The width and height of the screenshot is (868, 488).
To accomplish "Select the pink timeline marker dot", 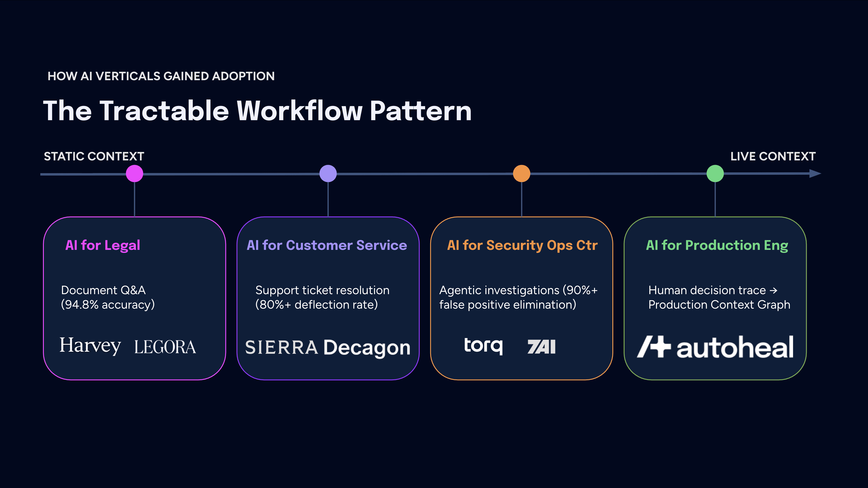I will pos(134,174).
